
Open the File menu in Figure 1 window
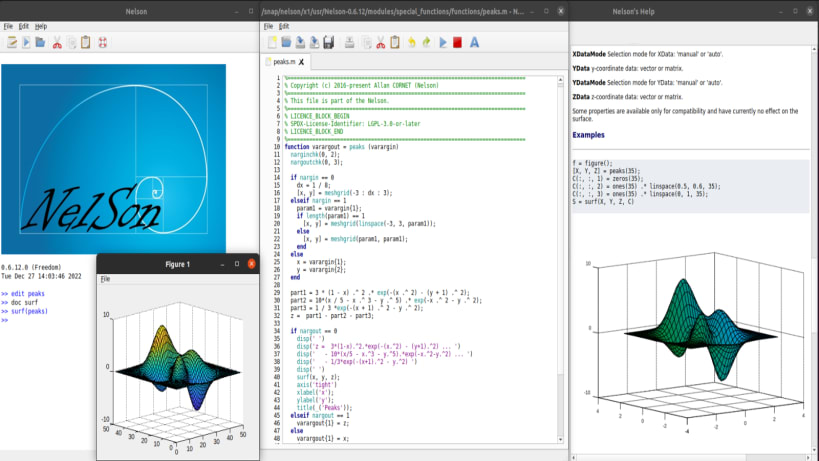coord(104,278)
